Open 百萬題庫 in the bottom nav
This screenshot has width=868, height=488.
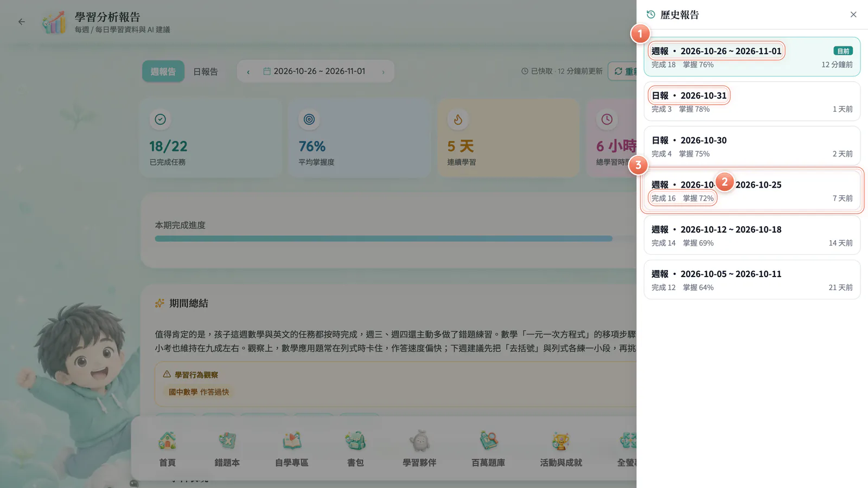click(488, 449)
